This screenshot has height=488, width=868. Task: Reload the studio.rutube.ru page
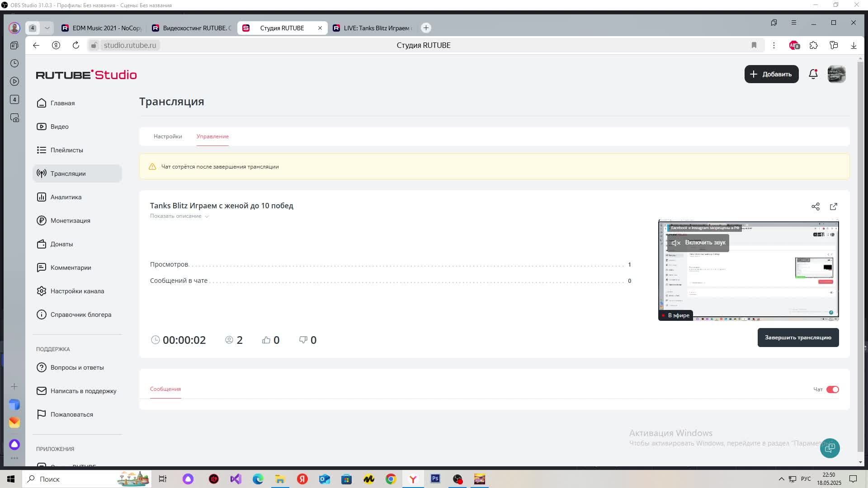(76, 45)
